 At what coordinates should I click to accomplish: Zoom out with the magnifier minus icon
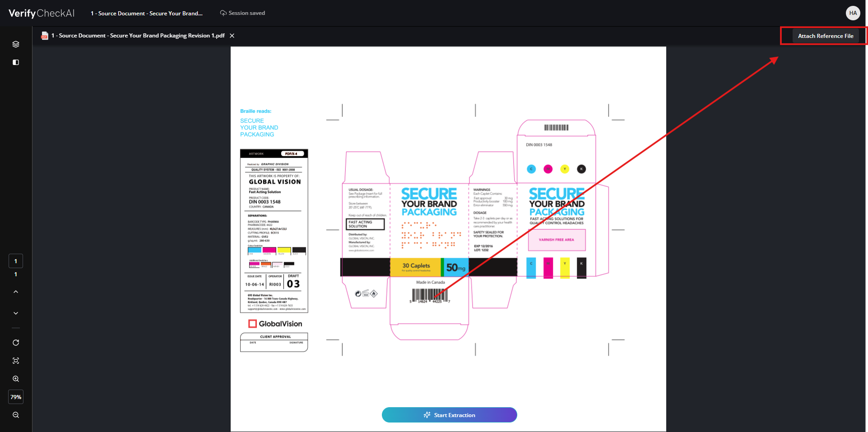[x=16, y=415]
